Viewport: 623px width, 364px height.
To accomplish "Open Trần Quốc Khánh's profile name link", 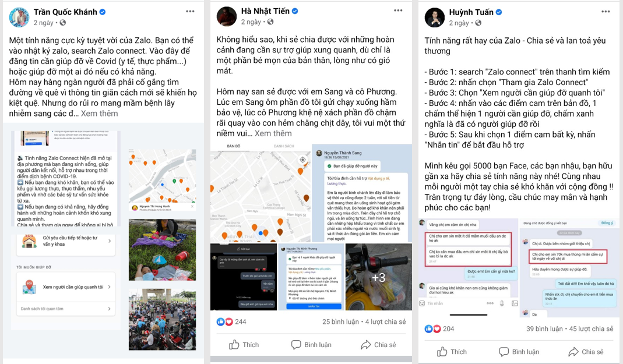I will pyautogui.click(x=65, y=12).
